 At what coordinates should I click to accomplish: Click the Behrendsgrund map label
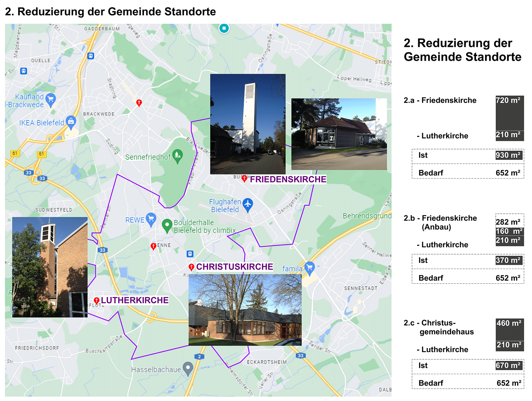pos(367,216)
